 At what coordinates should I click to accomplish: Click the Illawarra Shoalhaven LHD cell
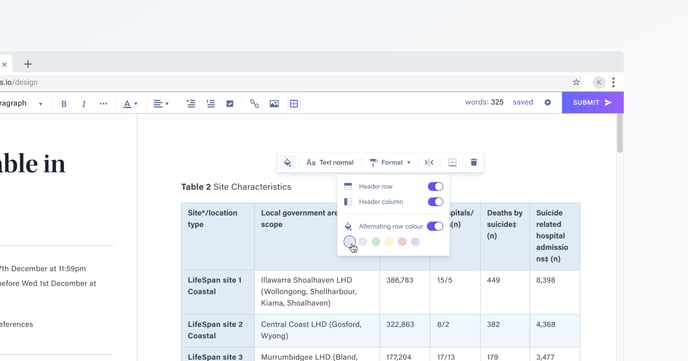coord(317,292)
